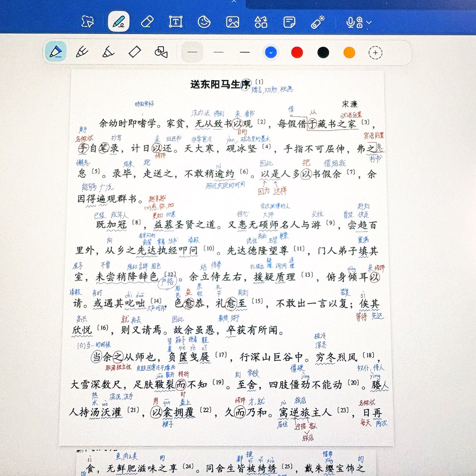Toggle the ruler tape tool

coord(135,52)
